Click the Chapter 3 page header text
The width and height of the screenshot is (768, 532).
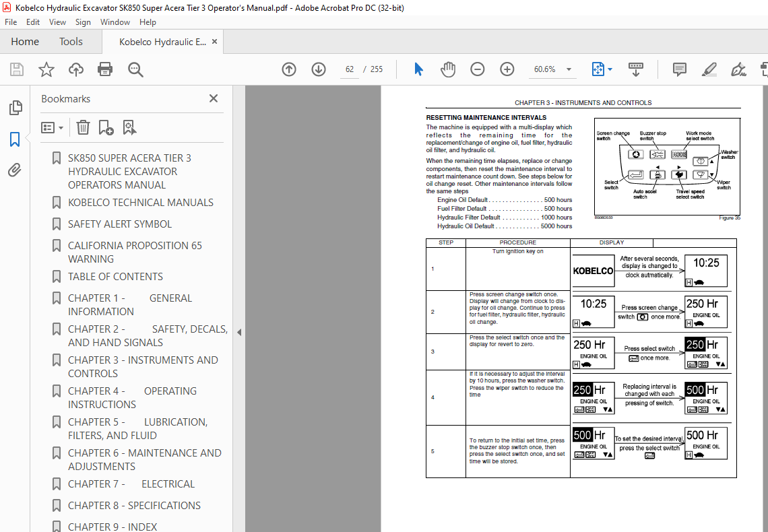tap(583, 103)
